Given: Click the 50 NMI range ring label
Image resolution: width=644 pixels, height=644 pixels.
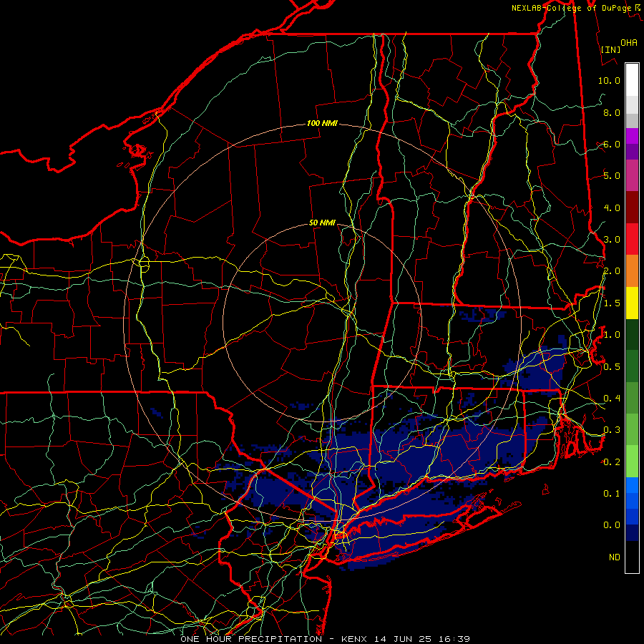Looking at the screenshot, I should [322, 223].
